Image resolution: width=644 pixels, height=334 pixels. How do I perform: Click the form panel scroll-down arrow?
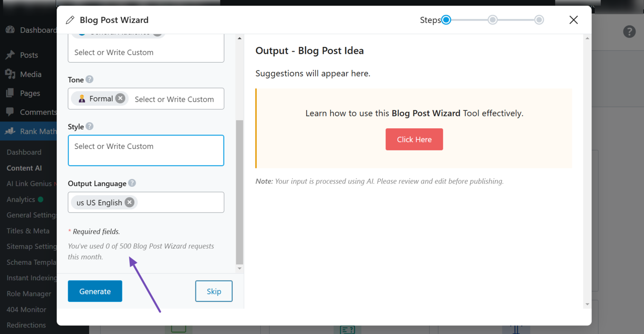(240, 268)
